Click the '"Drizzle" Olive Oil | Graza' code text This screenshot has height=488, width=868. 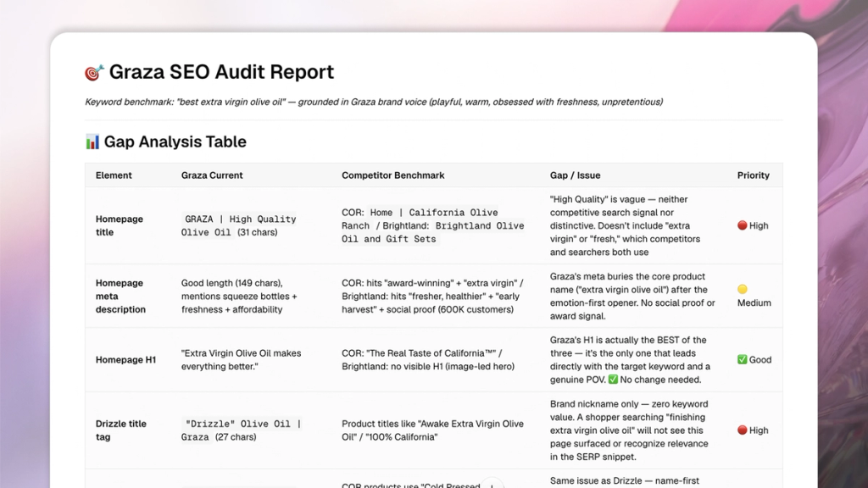241,430
